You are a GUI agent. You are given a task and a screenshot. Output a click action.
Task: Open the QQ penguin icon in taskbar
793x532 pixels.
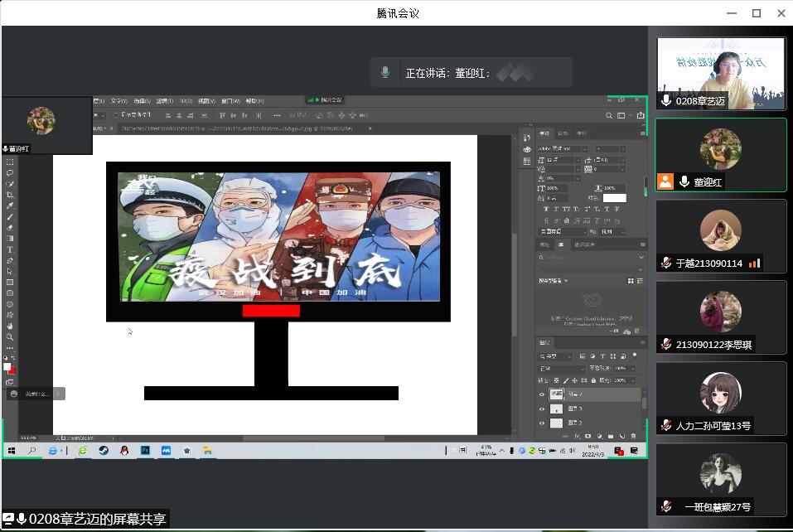pyautogui.click(x=124, y=451)
